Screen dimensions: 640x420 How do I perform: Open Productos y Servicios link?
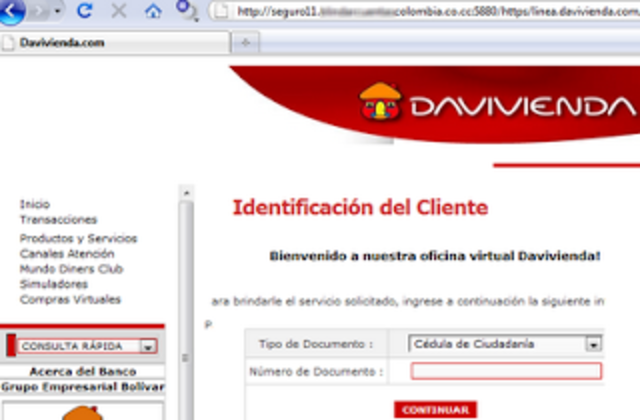pyautogui.click(x=78, y=238)
